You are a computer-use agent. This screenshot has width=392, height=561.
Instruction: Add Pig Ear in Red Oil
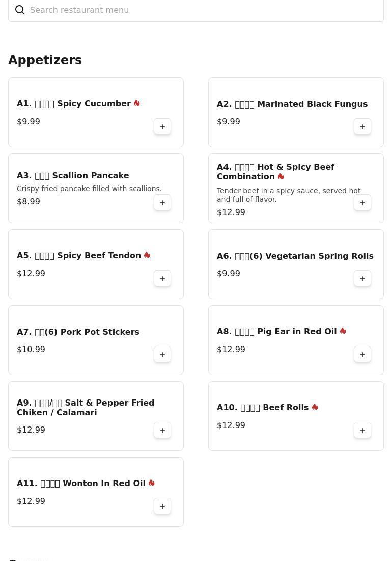point(362,355)
